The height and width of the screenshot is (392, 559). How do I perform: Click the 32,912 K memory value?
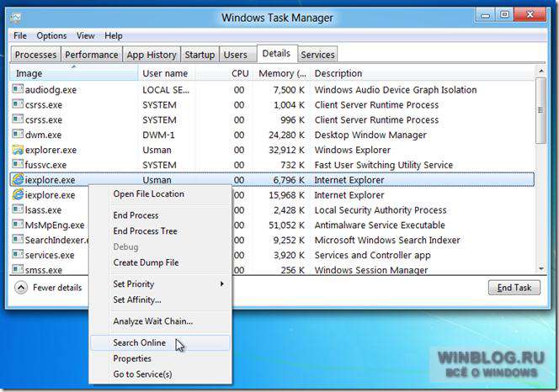(x=286, y=150)
